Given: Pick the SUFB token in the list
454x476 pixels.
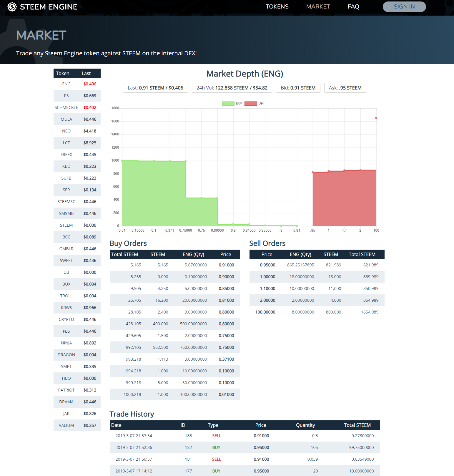Looking at the screenshot, I should pyautogui.click(x=77, y=178).
